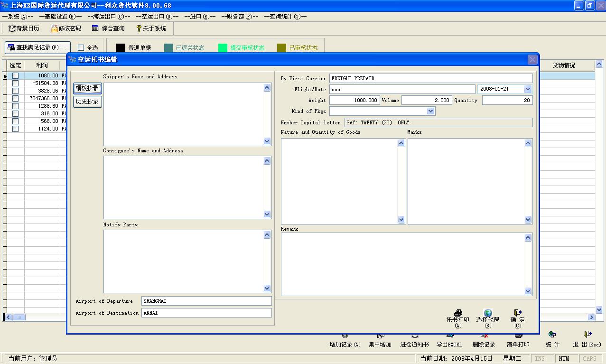Check the row with profit 1124.00
Screen dimensions: 606x364
coord(15,129)
